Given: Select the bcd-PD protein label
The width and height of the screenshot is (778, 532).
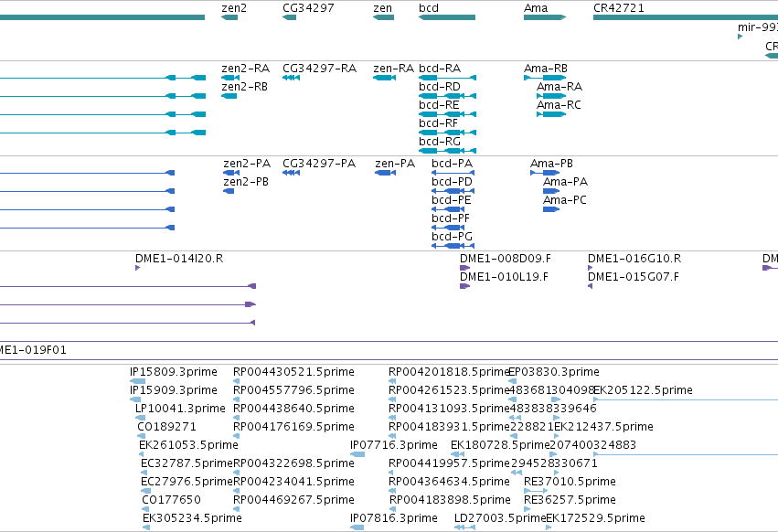Looking at the screenshot, I should 452,182.
